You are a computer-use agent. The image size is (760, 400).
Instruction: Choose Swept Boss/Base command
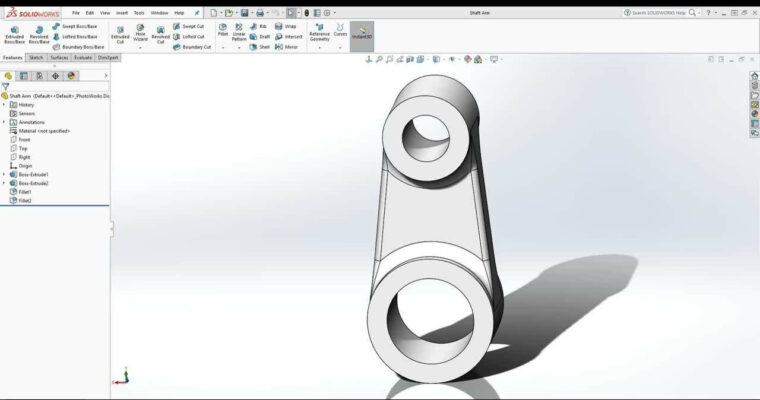pos(75,26)
